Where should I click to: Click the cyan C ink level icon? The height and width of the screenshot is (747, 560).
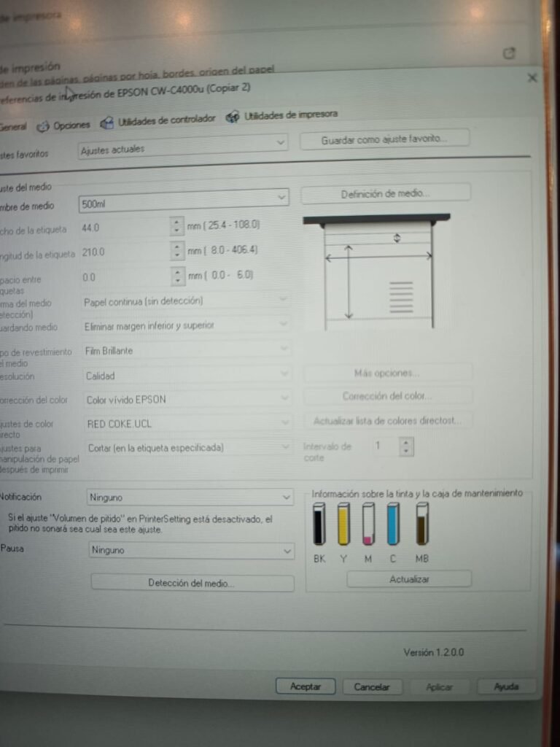point(393,525)
